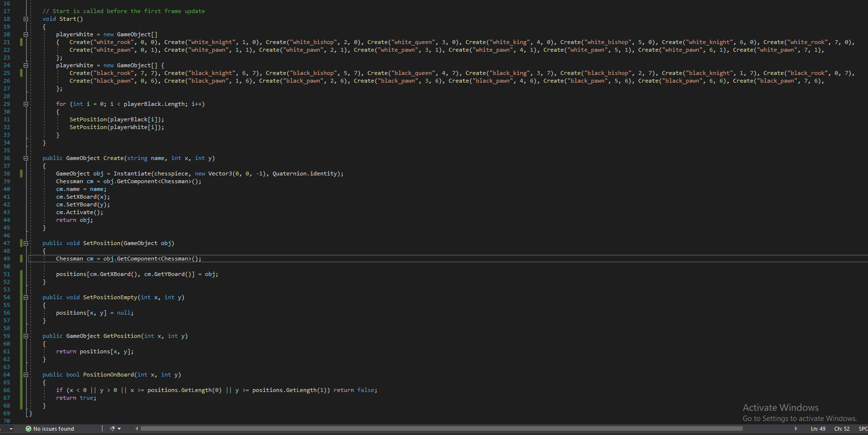Collapse the void Start() method

[26, 19]
